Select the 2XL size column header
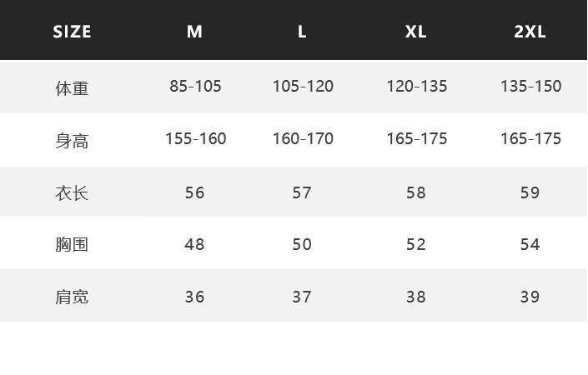This screenshot has width=588, height=375. [530, 32]
